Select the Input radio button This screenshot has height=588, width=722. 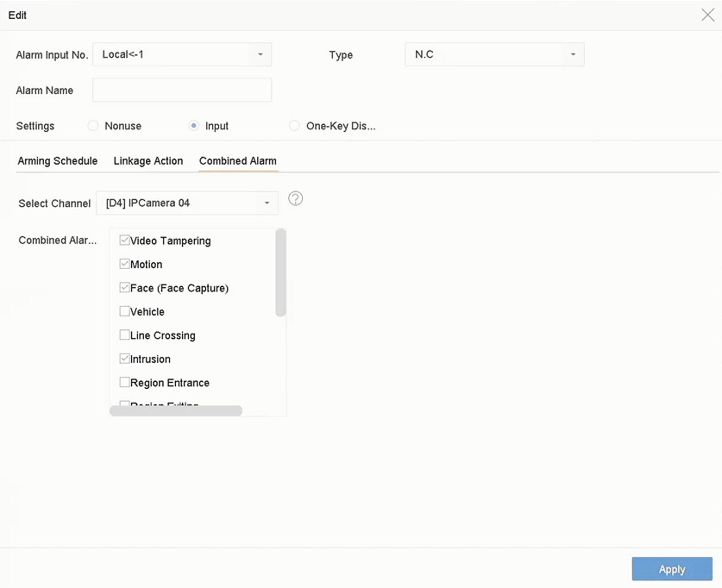click(194, 126)
